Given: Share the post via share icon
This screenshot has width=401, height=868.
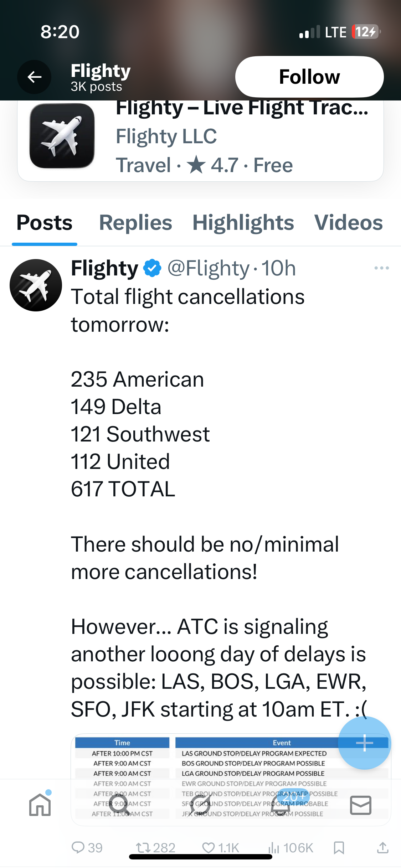Looking at the screenshot, I should click(x=382, y=847).
